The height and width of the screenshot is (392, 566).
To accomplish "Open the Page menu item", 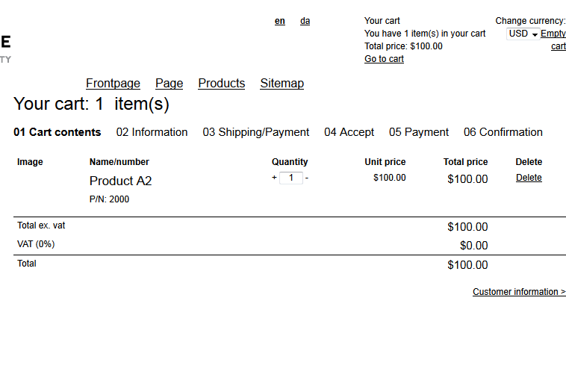I will (170, 84).
